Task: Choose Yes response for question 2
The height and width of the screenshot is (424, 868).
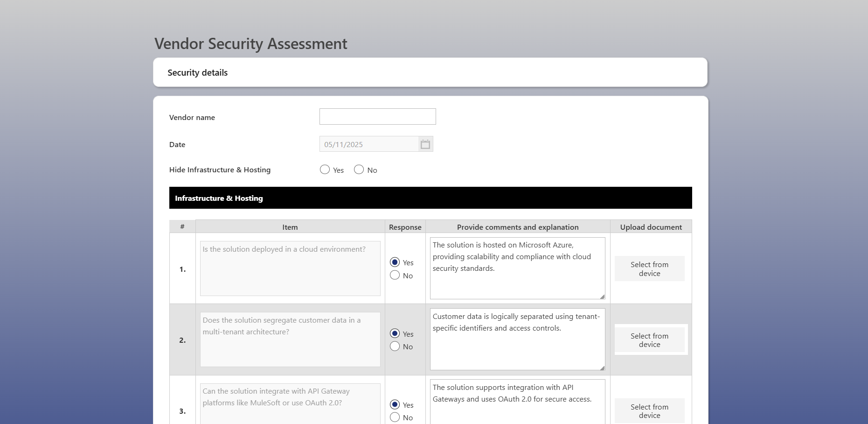Action: coord(395,333)
